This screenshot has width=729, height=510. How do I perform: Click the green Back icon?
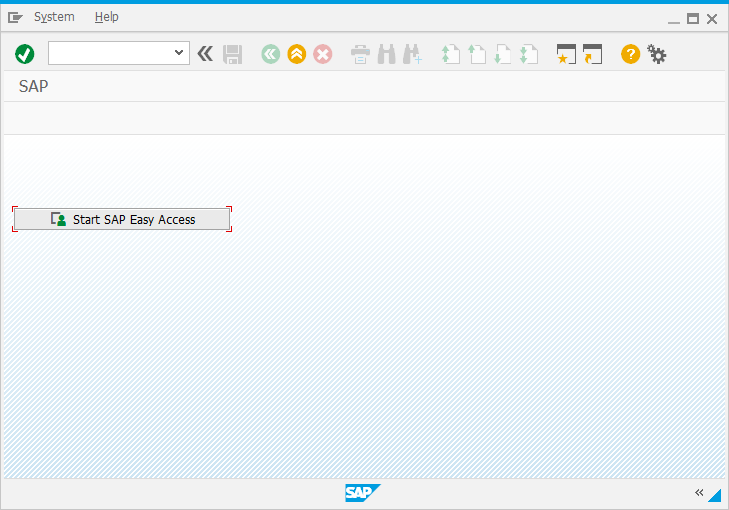point(271,54)
